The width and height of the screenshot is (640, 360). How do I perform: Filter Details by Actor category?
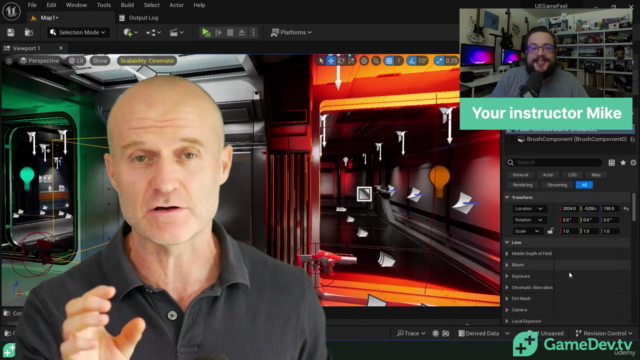[548, 175]
